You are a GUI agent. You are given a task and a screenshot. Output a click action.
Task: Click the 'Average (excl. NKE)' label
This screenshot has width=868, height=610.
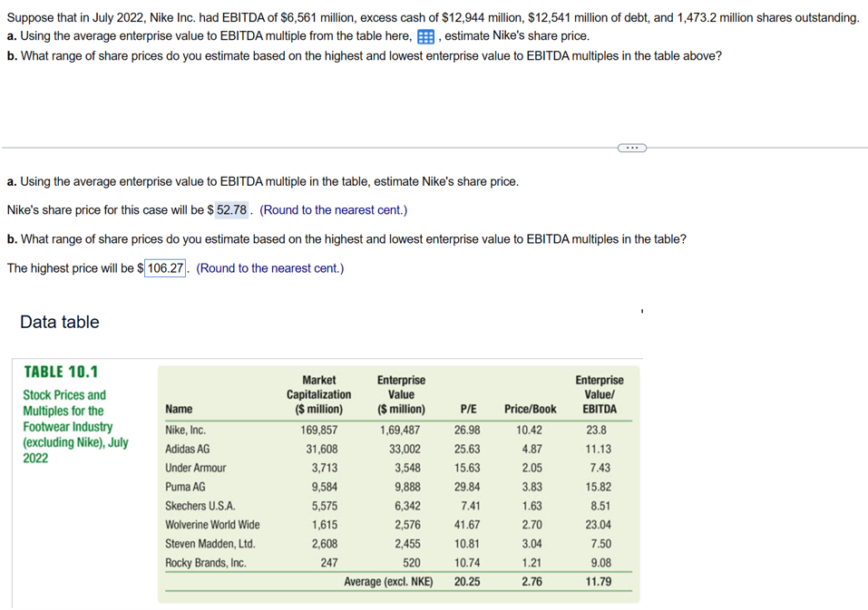coord(388,581)
